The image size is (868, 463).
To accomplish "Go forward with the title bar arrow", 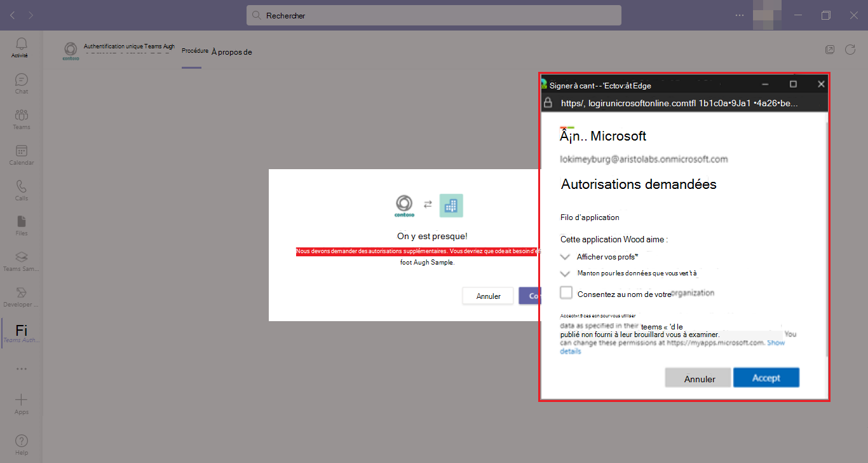I will (31, 15).
